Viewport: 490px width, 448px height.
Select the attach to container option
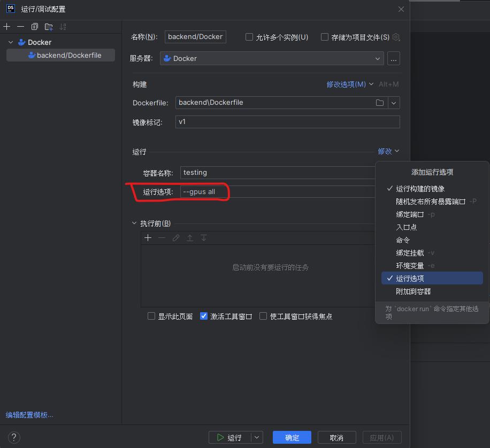[x=432, y=291]
